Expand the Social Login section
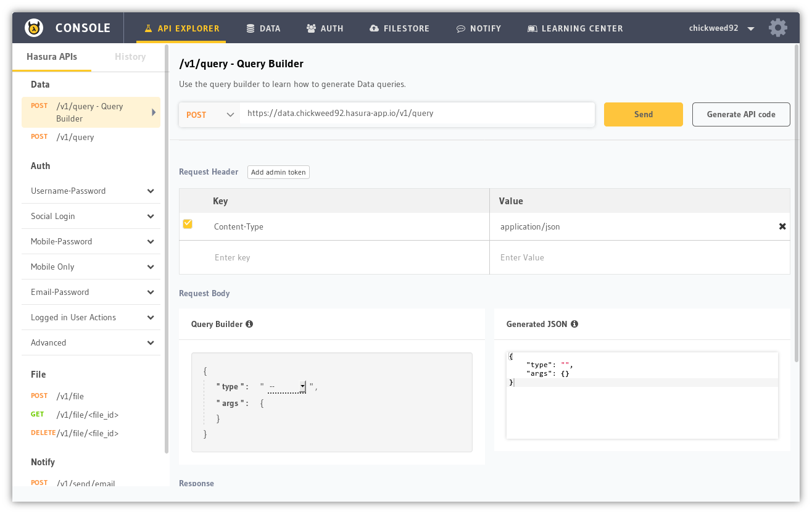 [x=91, y=216]
